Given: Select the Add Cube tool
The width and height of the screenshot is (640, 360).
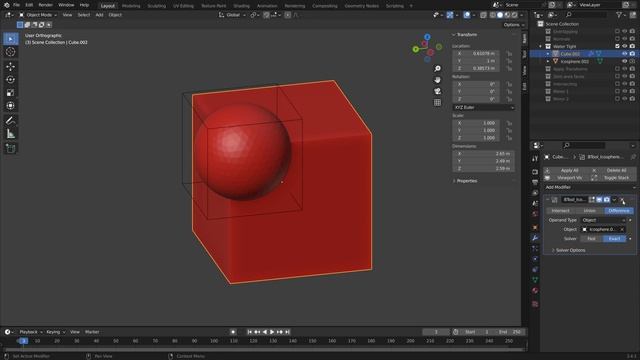Looking at the screenshot, I should (x=11, y=148).
